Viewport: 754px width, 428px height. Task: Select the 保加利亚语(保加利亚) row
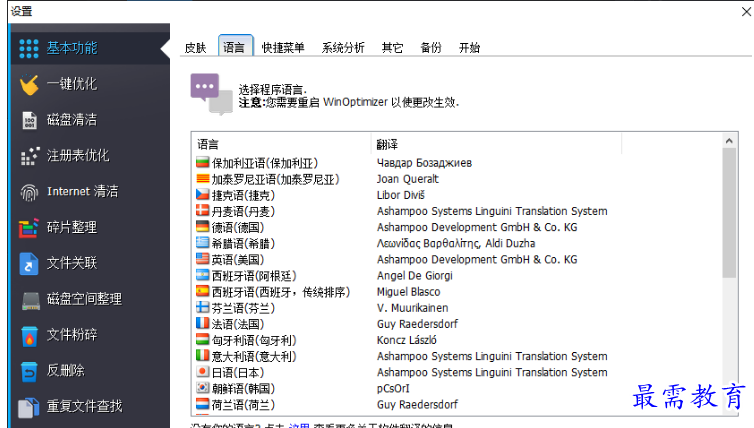[x=457, y=163]
